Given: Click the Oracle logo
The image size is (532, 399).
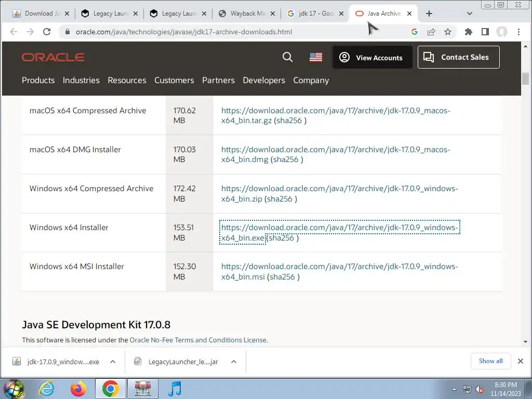Looking at the screenshot, I should tap(54, 57).
